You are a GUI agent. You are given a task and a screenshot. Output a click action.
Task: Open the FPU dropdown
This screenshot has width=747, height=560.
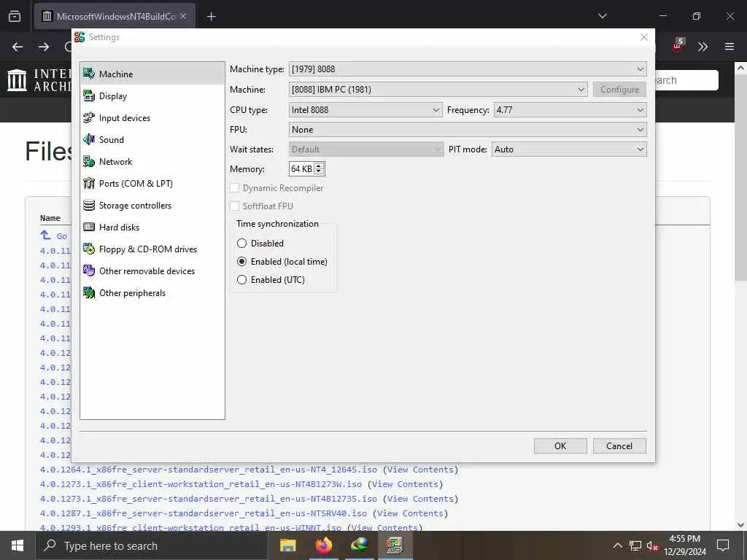coord(468,130)
